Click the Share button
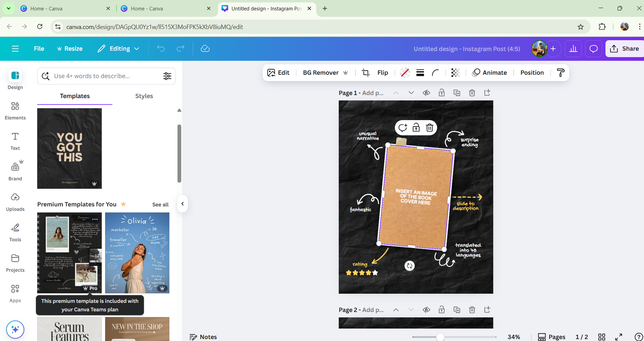644x341 pixels. 624,49
